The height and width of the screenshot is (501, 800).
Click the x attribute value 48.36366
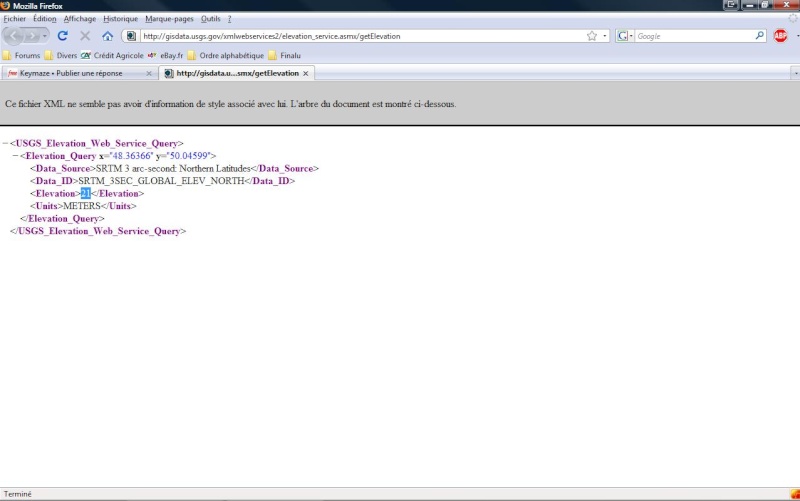[x=132, y=156]
